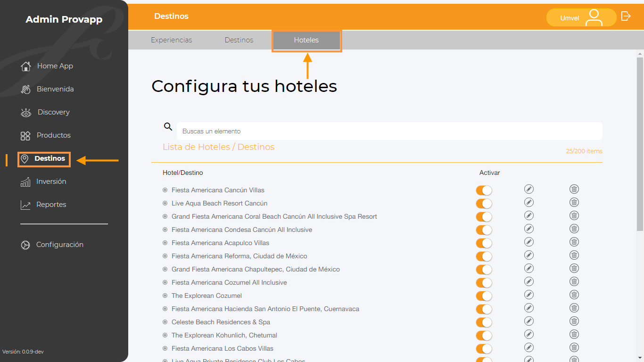Edit Live Aqua Beach Resort Cancún
This screenshot has height=362, width=644.
point(529,202)
